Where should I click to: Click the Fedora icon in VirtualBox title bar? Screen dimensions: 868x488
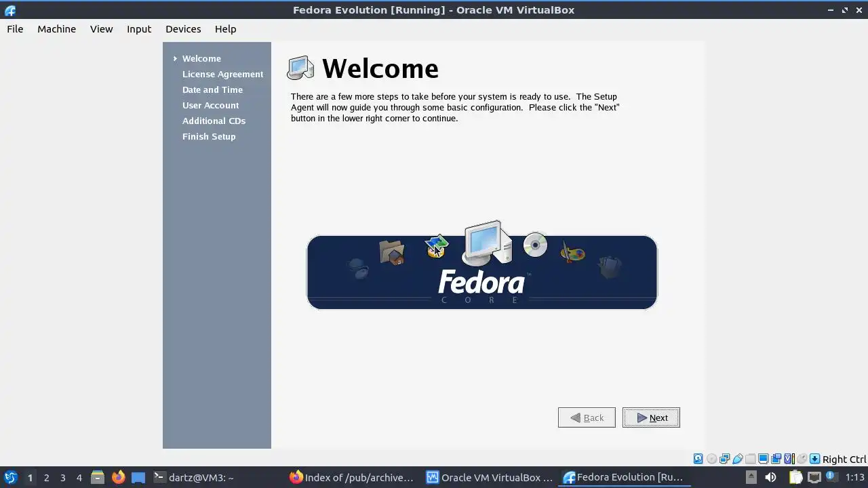click(9, 10)
